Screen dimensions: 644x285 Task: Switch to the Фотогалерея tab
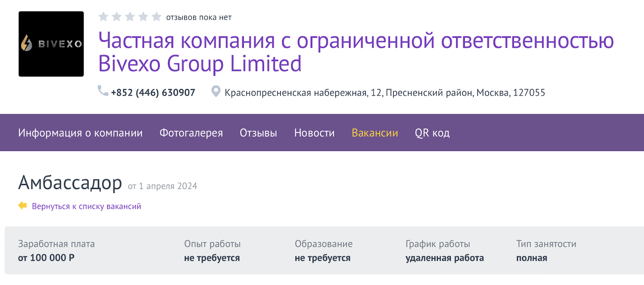click(x=191, y=133)
